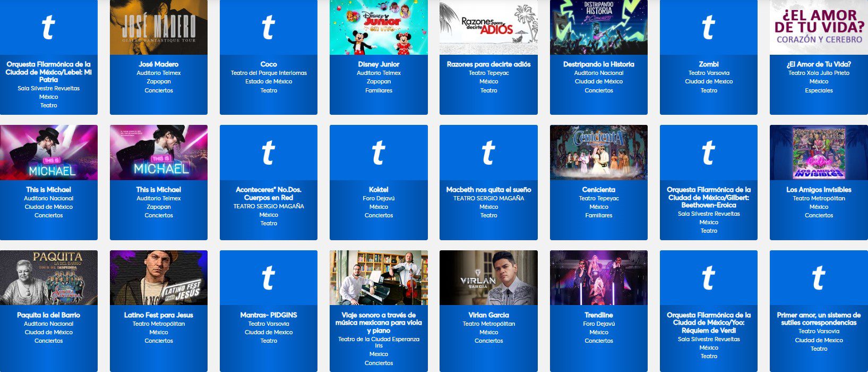Select the "t" logo above the Zombi title

click(709, 27)
